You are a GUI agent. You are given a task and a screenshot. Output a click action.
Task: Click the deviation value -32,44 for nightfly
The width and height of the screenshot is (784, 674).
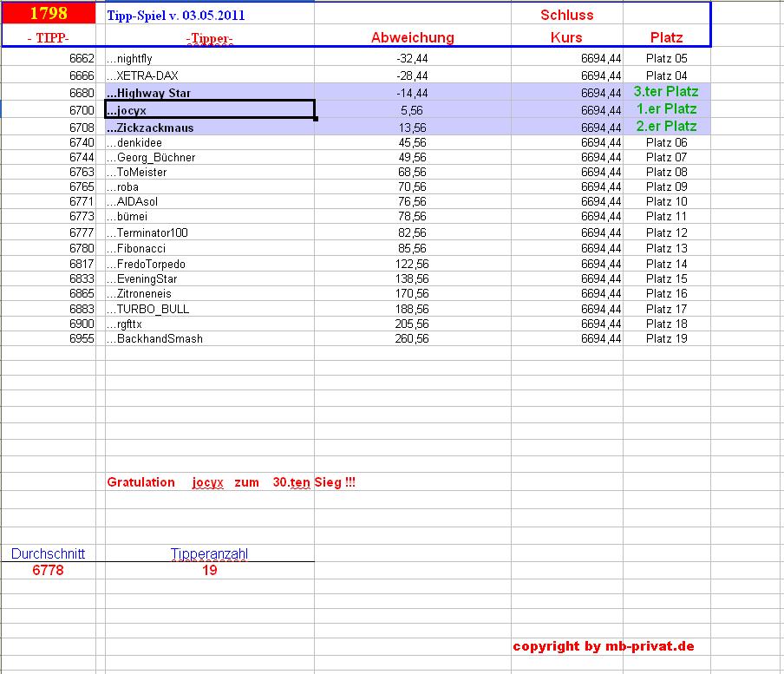tap(414, 60)
